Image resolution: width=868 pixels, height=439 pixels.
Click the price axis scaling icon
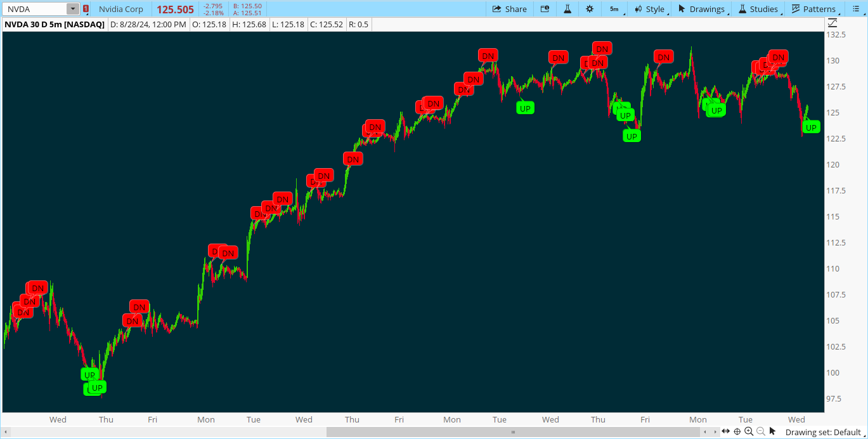[833, 23]
